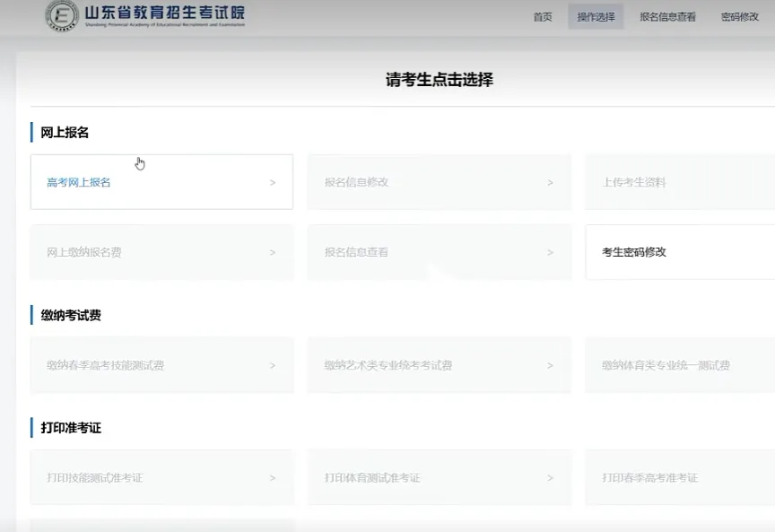Open the 考生密码修改 card
Image resolution: width=775 pixels, height=532 pixels.
click(x=680, y=252)
